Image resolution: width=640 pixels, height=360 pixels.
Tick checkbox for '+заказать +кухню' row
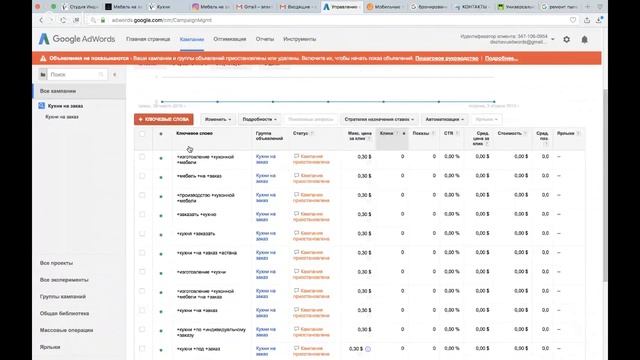[x=142, y=214]
